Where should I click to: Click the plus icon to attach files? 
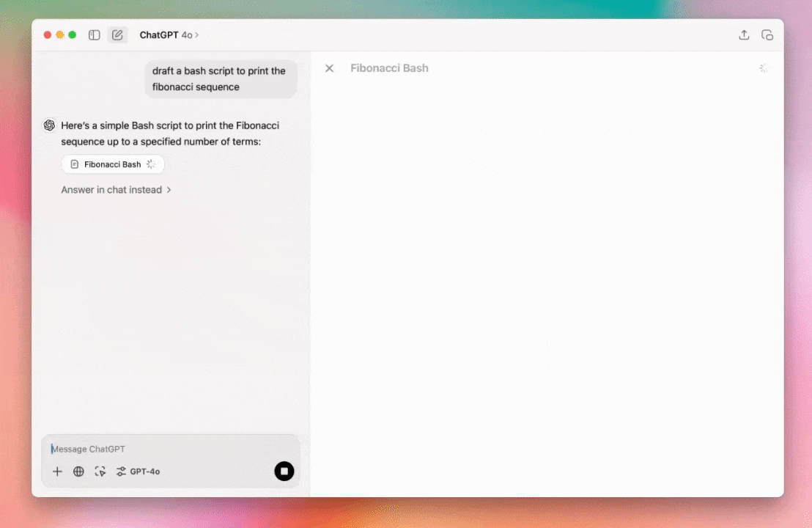coord(57,472)
